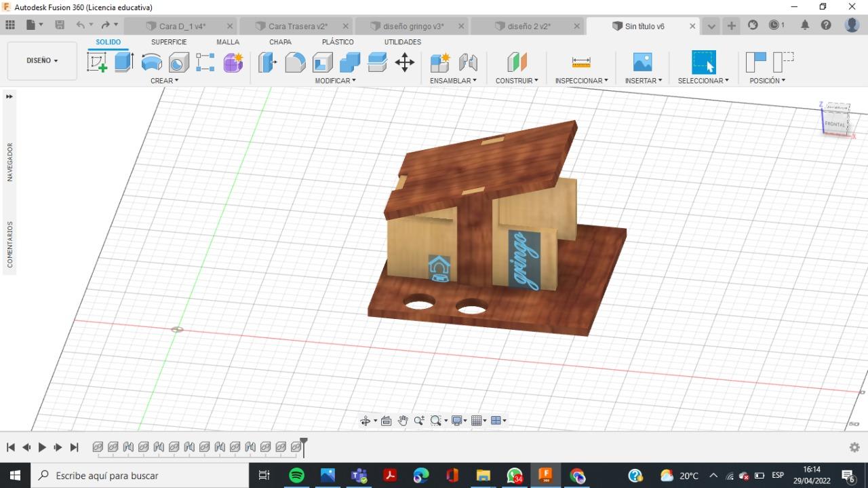868x488 pixels.
Task: Select the Fillet tool
Action: point(295,62)
